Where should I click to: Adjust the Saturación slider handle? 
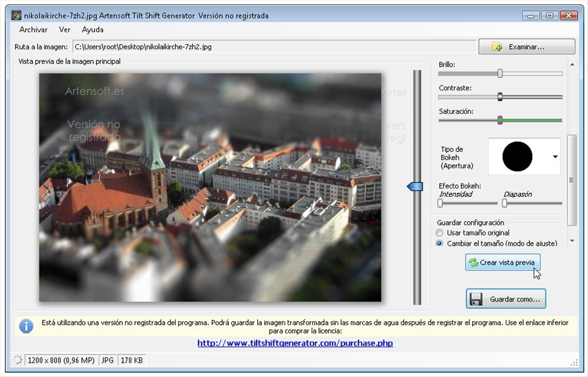coord(500,120)
